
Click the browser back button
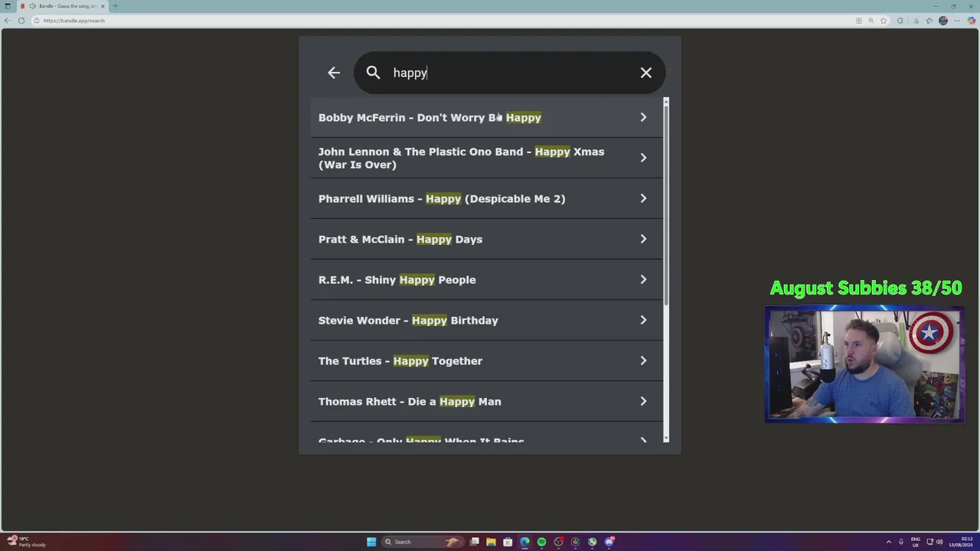point(7,21)
